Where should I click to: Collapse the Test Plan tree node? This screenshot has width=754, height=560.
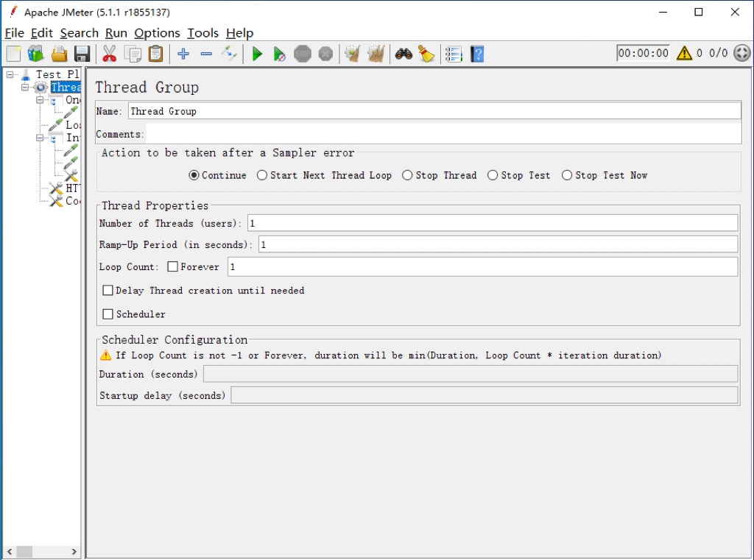pos(10,74)
